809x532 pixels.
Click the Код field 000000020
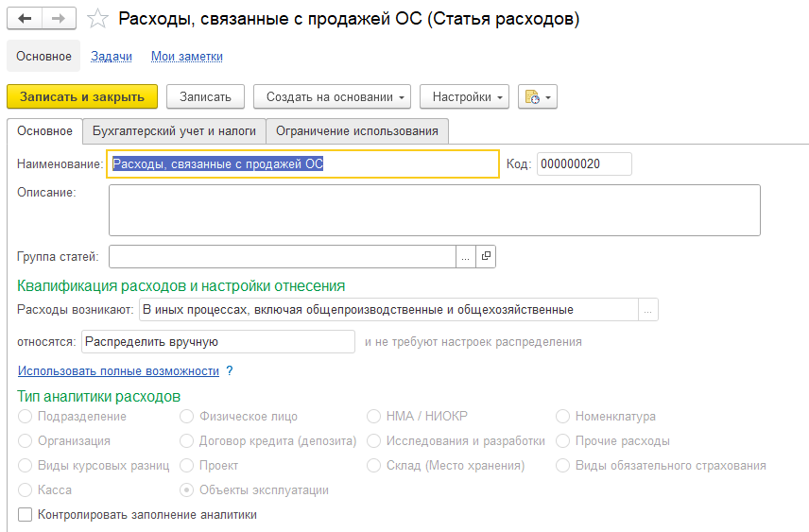point(584,164)
